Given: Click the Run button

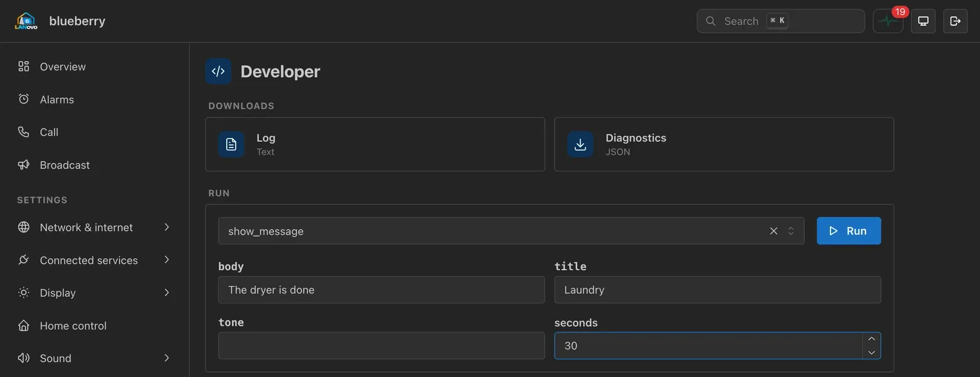Looking at the screenshot, I should pyautogui.click(x=849, y=231).
